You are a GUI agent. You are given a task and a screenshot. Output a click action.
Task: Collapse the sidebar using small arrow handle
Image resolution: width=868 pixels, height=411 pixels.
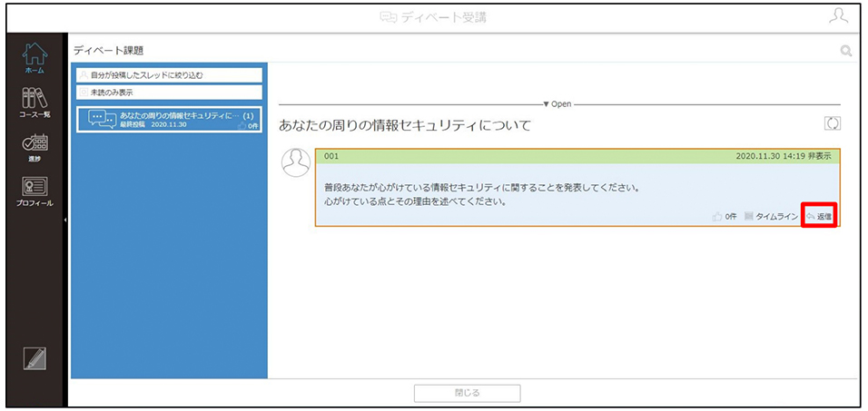tap(64, 220)
